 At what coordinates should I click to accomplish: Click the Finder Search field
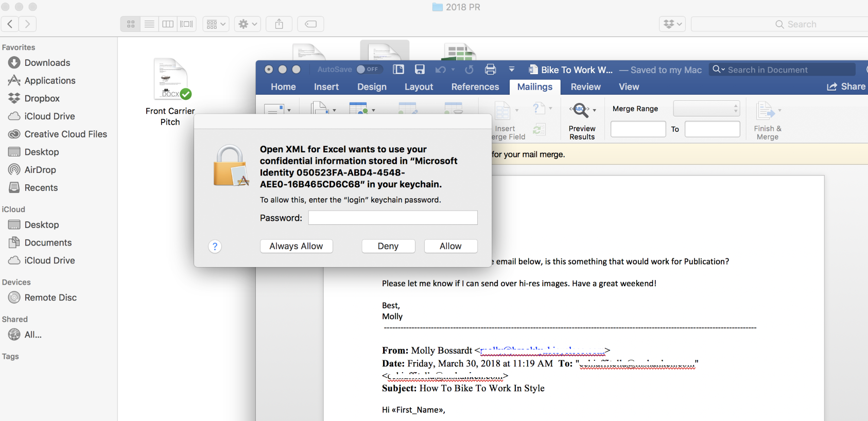coord(779,24)
